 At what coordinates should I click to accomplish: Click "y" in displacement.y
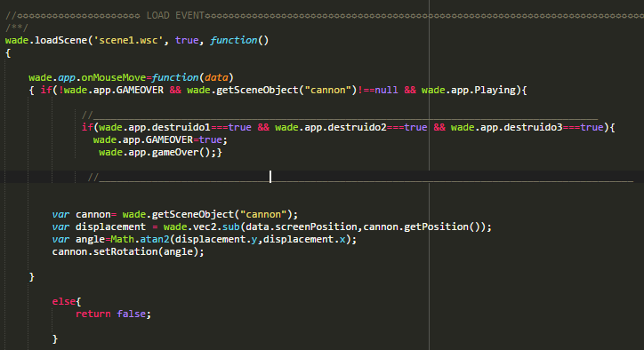tap(254, 240)
